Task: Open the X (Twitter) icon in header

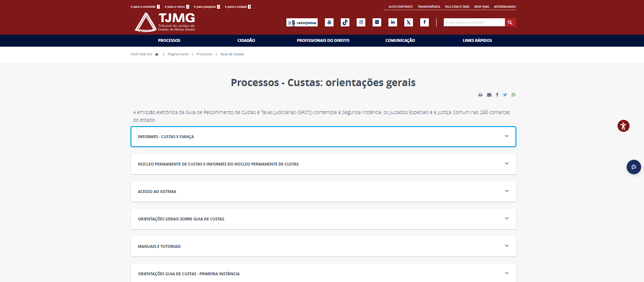Action: coord(409,22)
